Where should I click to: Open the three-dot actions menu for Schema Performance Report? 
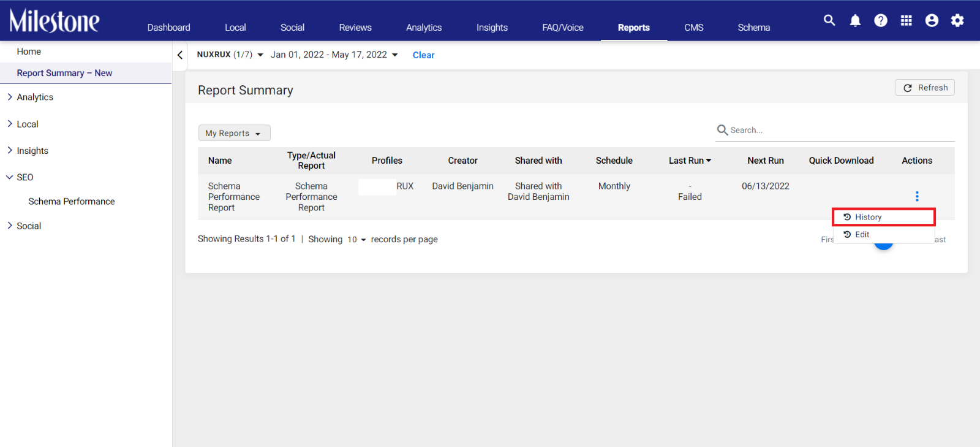tap(917, 196)
